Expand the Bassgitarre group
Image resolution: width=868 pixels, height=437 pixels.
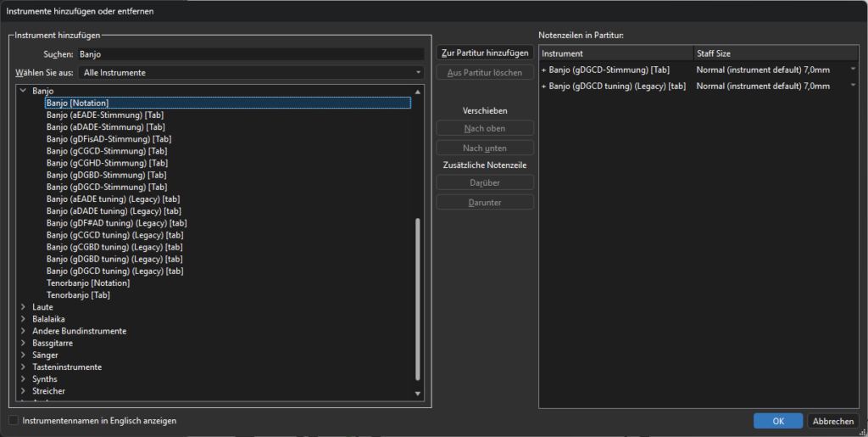23,343
